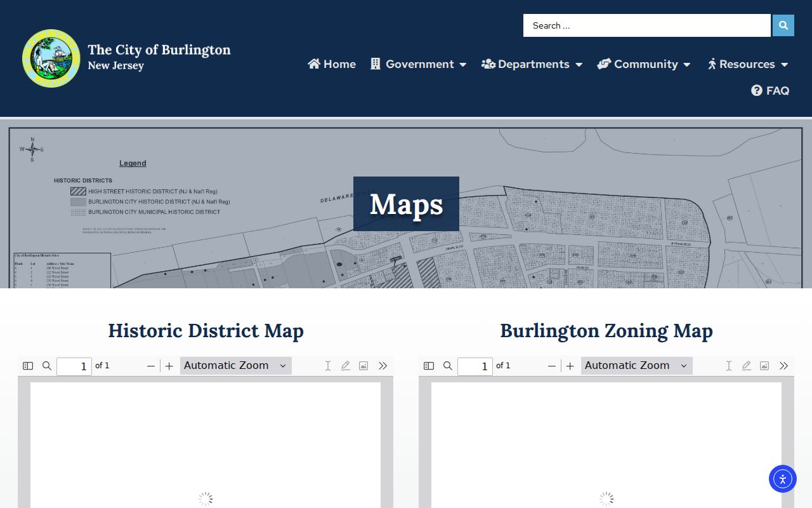
Task: Open the Resources menu
Action: [748, 64]
